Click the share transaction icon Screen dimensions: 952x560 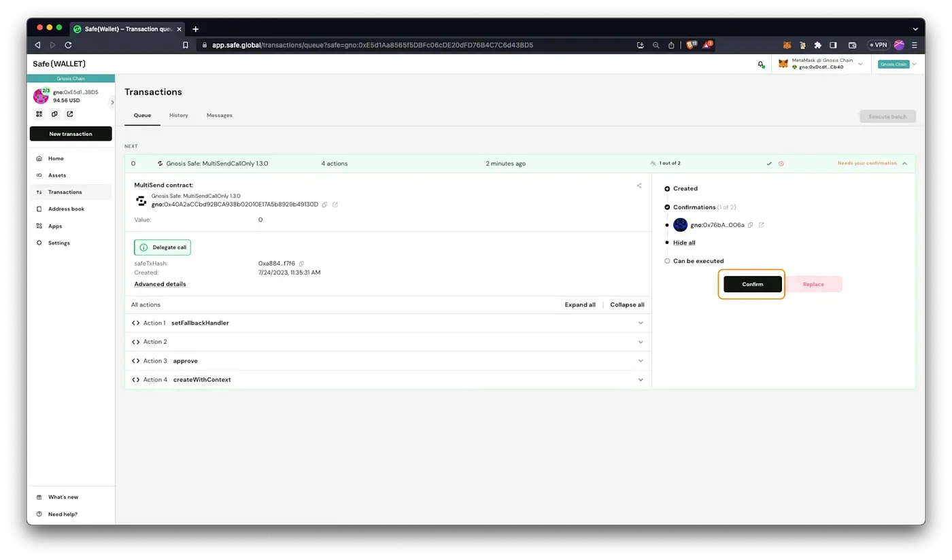coord(639,186)
